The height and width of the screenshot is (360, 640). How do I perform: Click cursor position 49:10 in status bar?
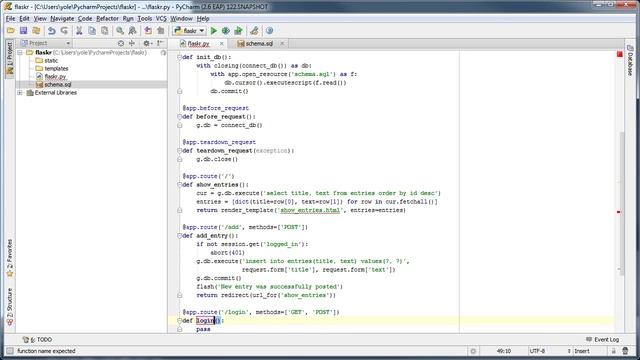point(504,351)
